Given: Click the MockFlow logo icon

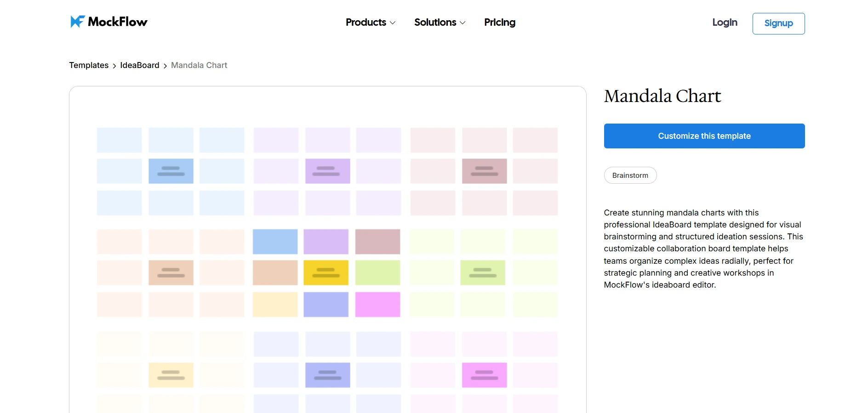Looking at the screenshot, I should [x=77, y=22].
